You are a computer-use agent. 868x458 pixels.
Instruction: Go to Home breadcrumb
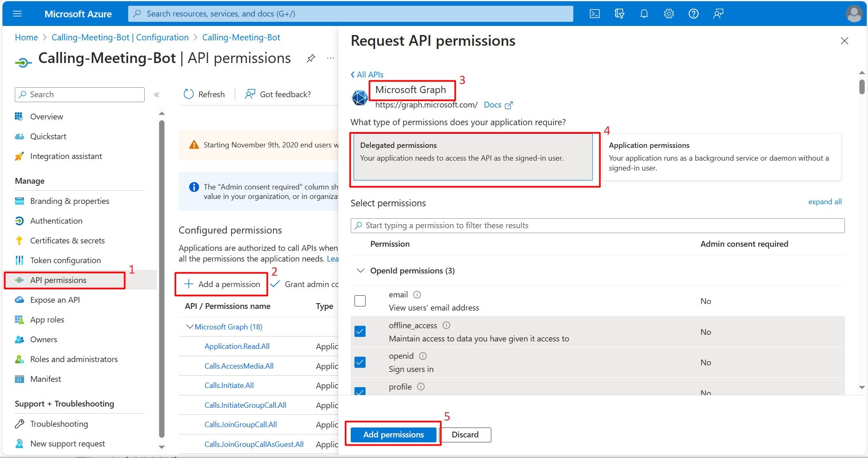[26, 37]
